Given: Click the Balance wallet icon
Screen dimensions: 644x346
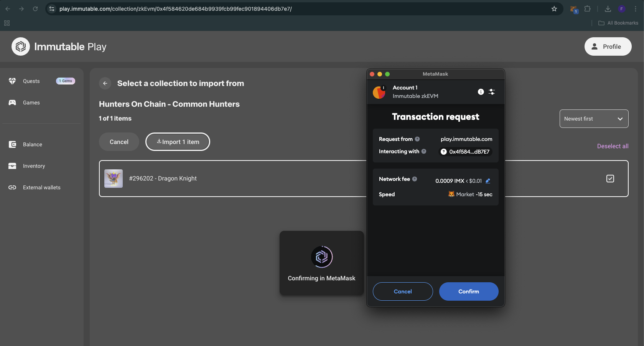Looking at the screenshot, I should pyautogui.click(x=12, y=144).
